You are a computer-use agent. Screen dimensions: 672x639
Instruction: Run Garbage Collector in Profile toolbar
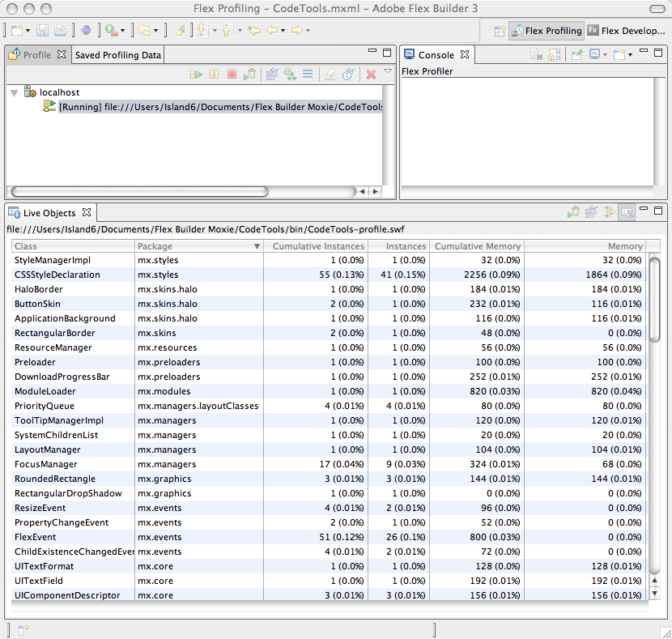[250, 75]
